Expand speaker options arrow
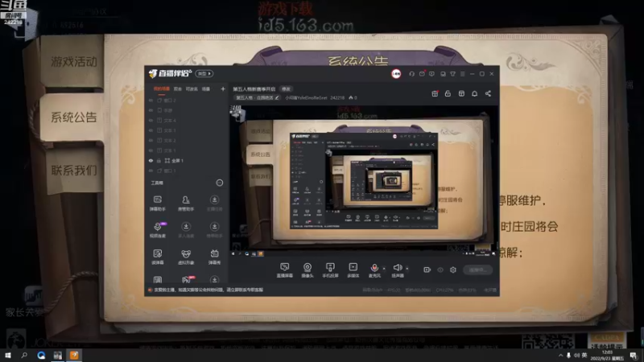644x362 pixels. coord(407,269)
